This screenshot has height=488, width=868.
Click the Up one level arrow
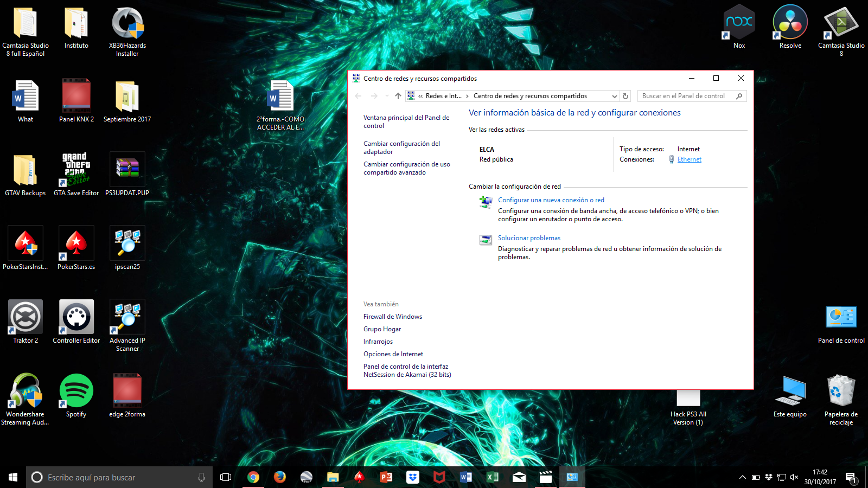coord(398,96)
